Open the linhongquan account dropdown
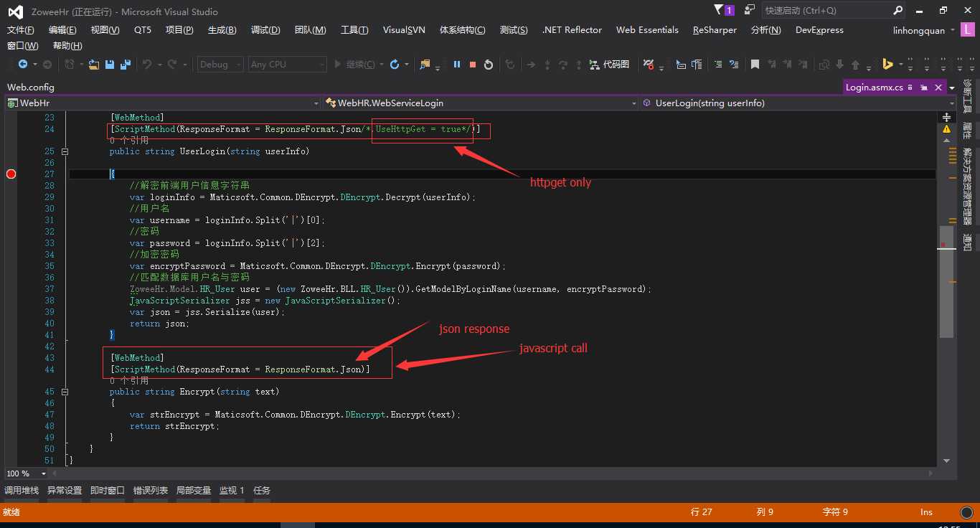 pyautogui.click(x=923, y=30)
